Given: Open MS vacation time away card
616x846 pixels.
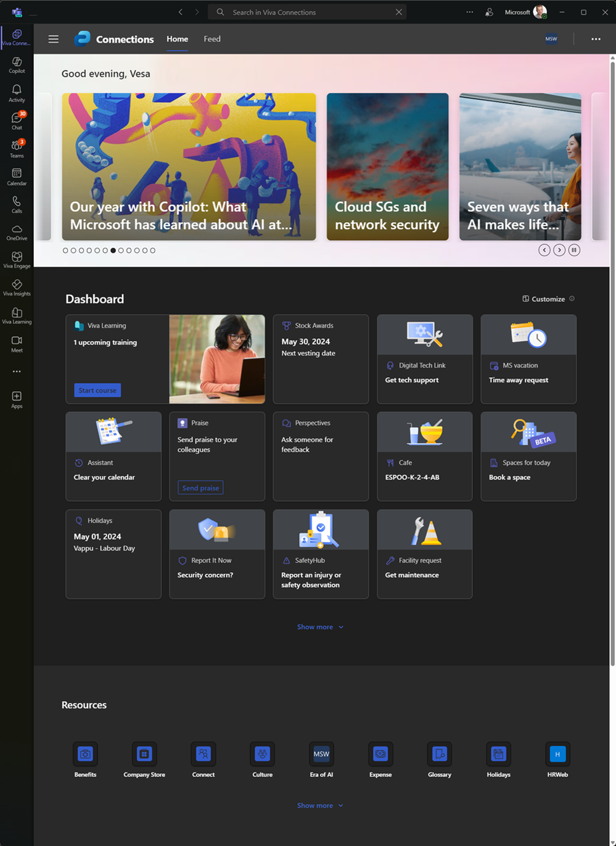Looking at the screenshot, I should click(x=528, y=359).
